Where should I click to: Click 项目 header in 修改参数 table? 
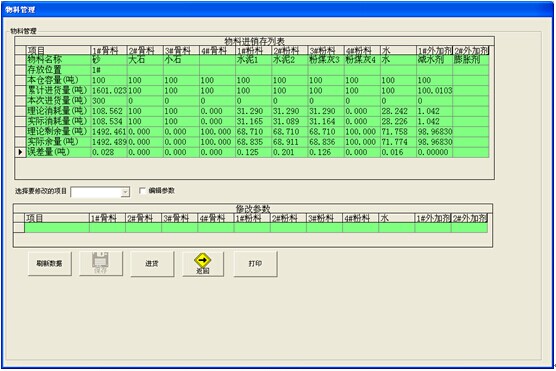coord(57,218)
